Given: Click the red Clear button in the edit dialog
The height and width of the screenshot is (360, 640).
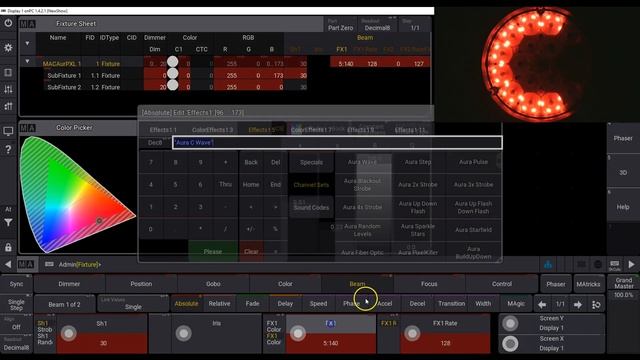Looking at the screenshot, I should tap(251, 251).
